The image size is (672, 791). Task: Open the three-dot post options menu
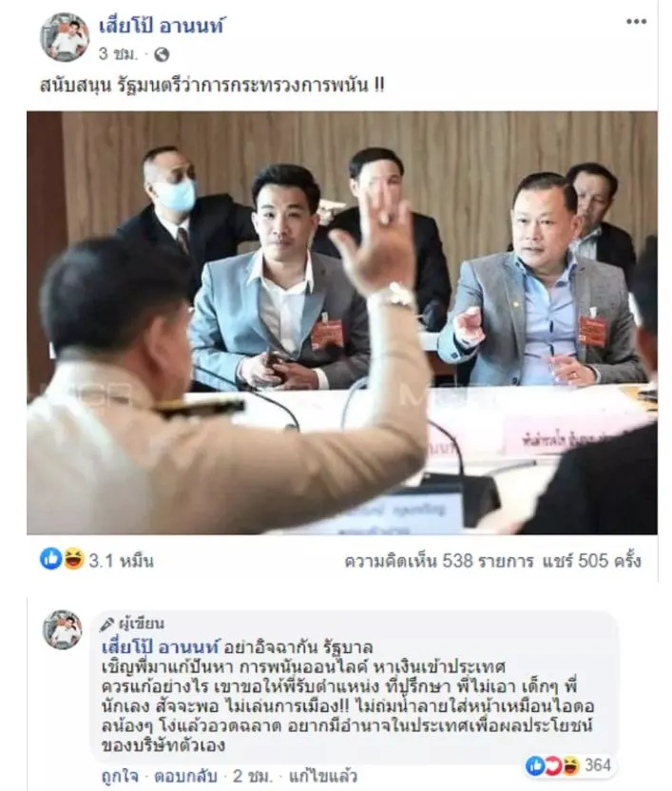[x=637, y=21]
